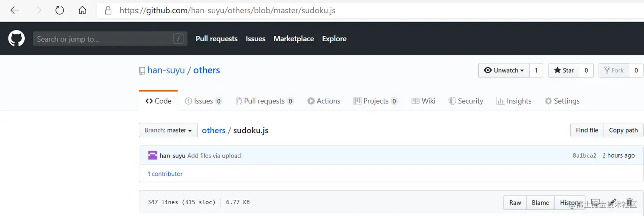
Task: View the forks count 0
Action: click(x=636, y=70)
